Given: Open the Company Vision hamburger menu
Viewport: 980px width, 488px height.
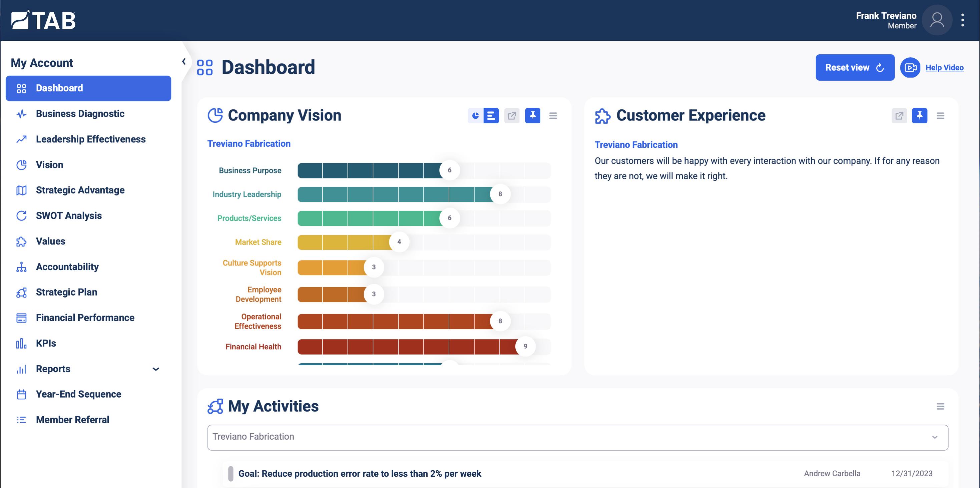Looking at the screenshot, I should pos(553,116).
